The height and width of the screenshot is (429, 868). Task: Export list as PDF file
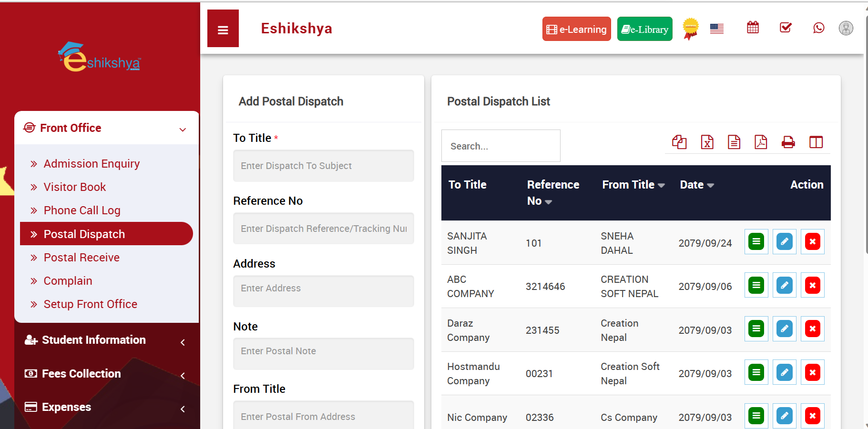pos(761,142)
